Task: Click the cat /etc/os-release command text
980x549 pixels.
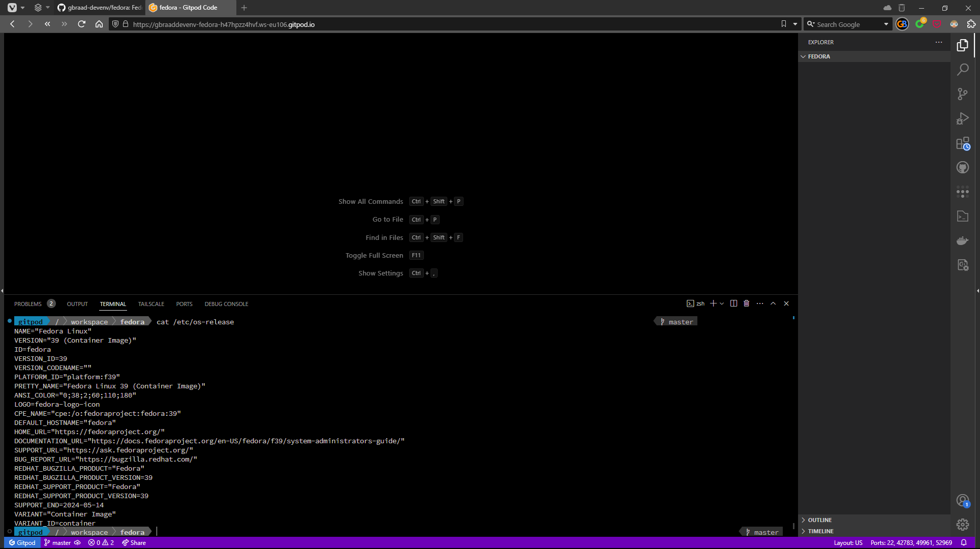Action: (x=195, y=322)
